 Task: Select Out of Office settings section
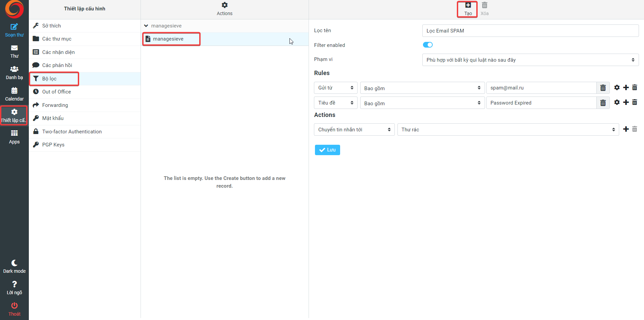coord(85,92)
